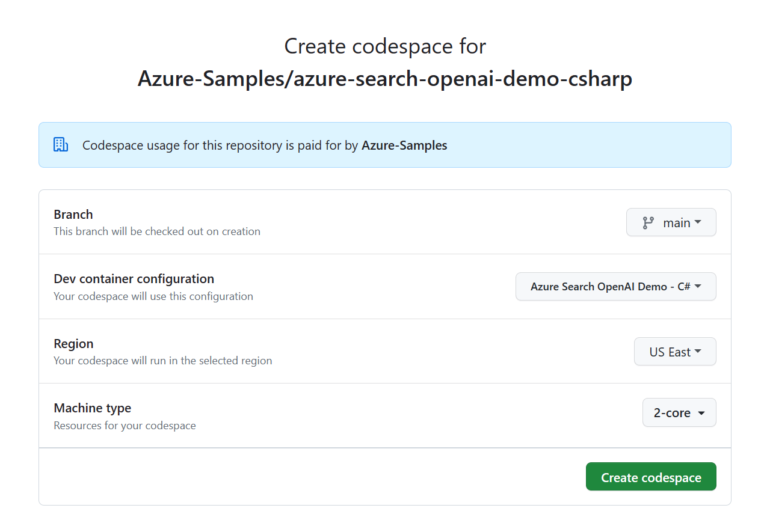This screenshot has height=532, width=767.
Task: Click the Create codespace for heading
Action: (384, 46)
